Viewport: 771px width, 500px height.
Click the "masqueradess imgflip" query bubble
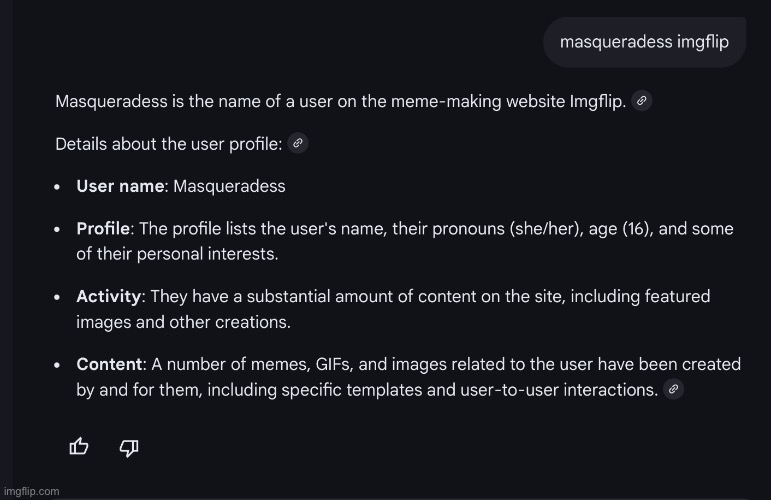pos(644,42)
